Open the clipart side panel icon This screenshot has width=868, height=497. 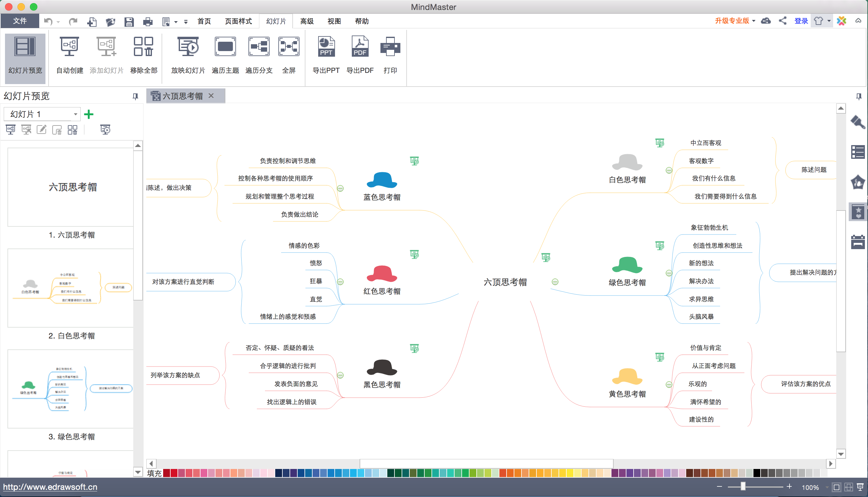858,182
